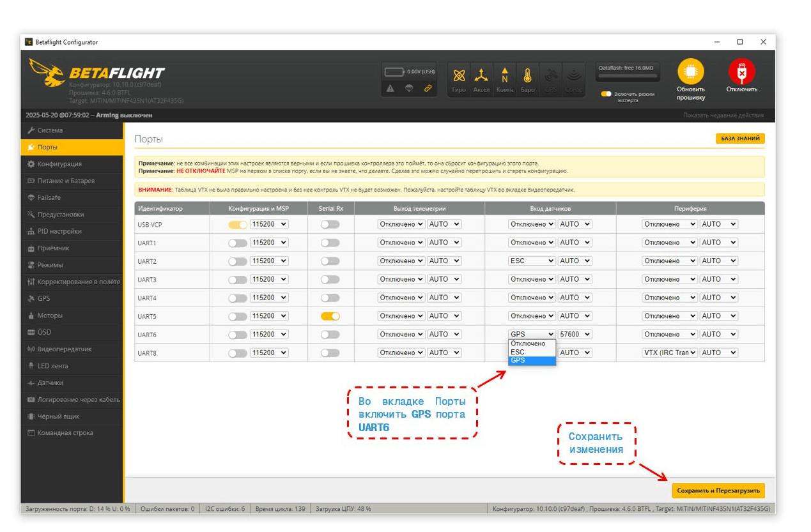This screenshot has width=811, height=532.
Task: Open UART6 sensor input dropdown showing GPS
Action: (x=532, y=334)
